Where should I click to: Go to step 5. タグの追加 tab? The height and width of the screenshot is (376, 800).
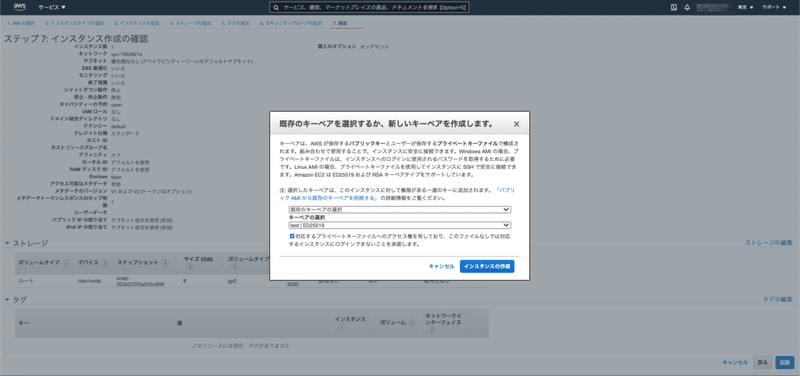(x=236, y=23)
